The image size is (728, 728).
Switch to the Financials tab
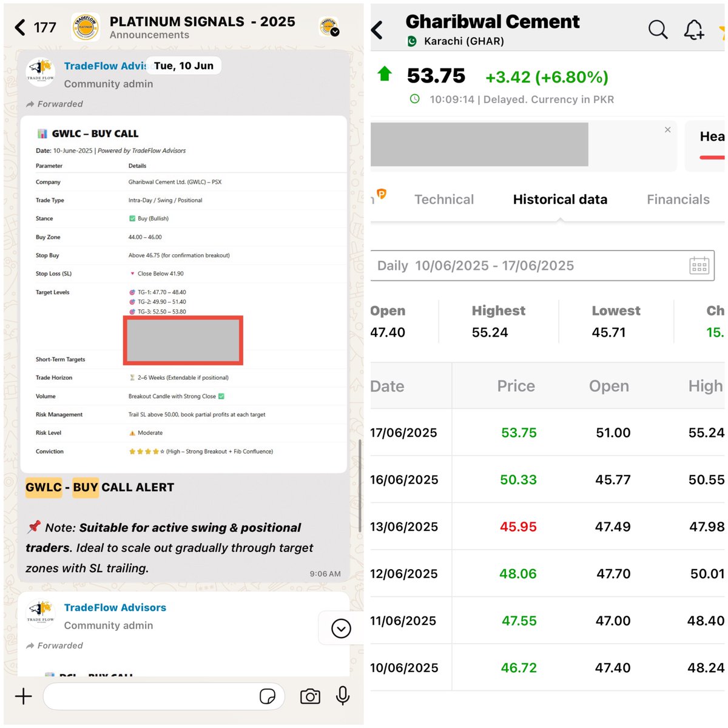678,199
